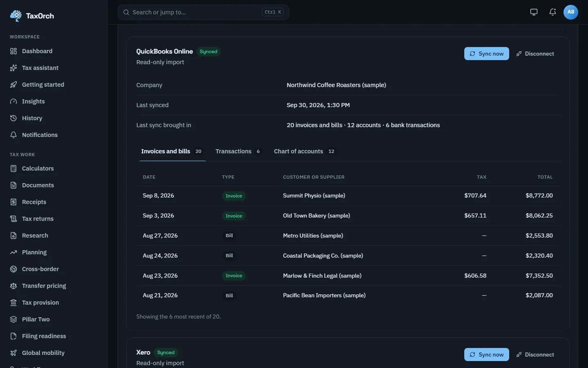The image size is (588, 368).
Task: Open the Tax assistant sparkle icon
Action: (x=13, y=68)
